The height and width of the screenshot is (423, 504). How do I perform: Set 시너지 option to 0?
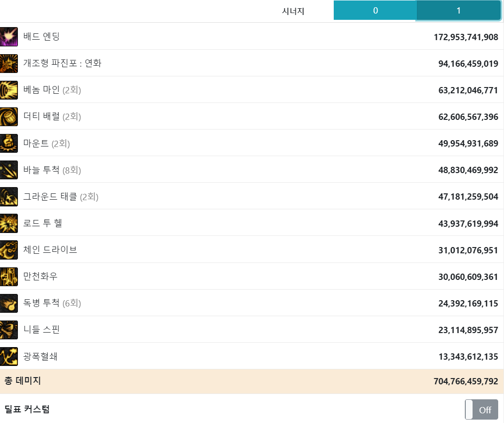point(375,10)
